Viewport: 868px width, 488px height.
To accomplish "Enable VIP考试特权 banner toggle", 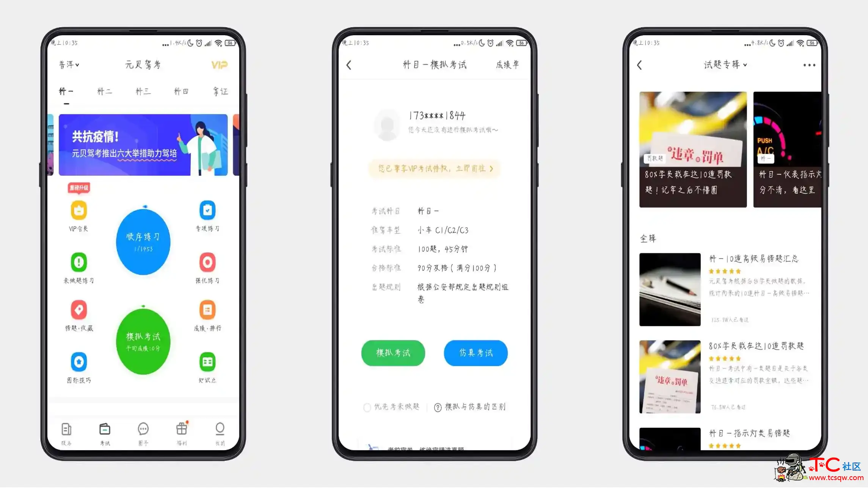I will click(x=434, y=169).
